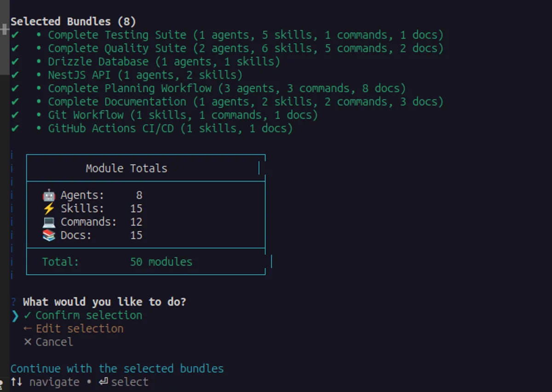Click the blue chevron pointer beside Confirm selection
This screenshot has width=552, height=392.
[15, 315]
